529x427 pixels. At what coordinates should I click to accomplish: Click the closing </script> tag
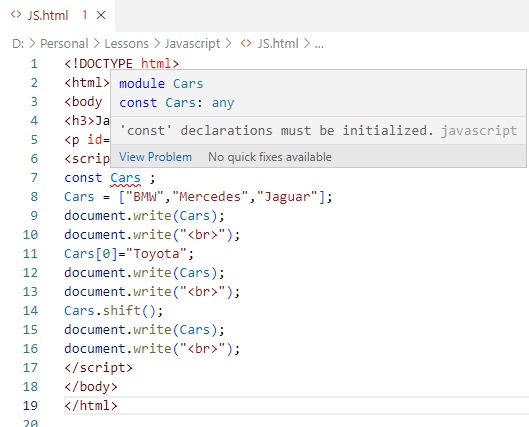point(99,368)
